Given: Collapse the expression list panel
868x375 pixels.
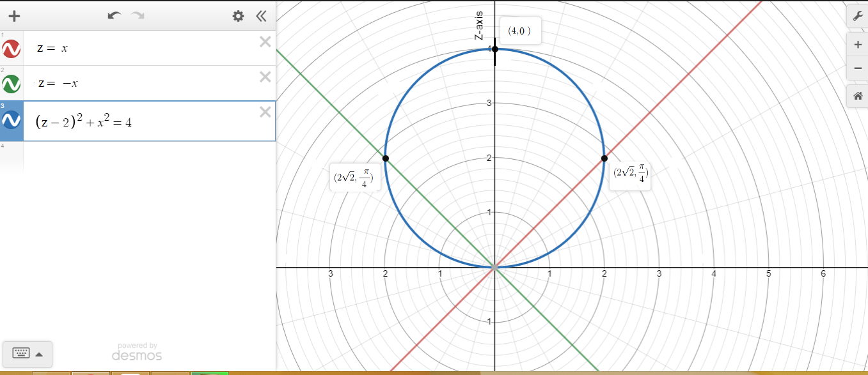Looking at the screenshot, I should (261, 16).
